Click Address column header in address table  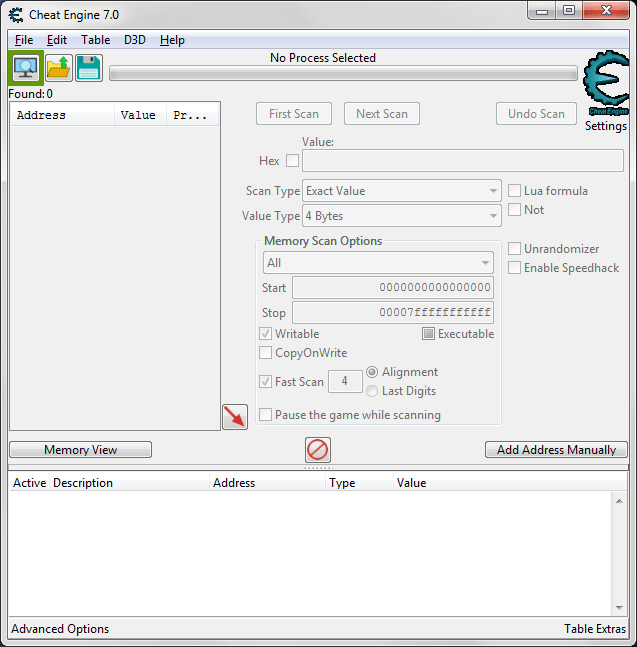(267, 483)
